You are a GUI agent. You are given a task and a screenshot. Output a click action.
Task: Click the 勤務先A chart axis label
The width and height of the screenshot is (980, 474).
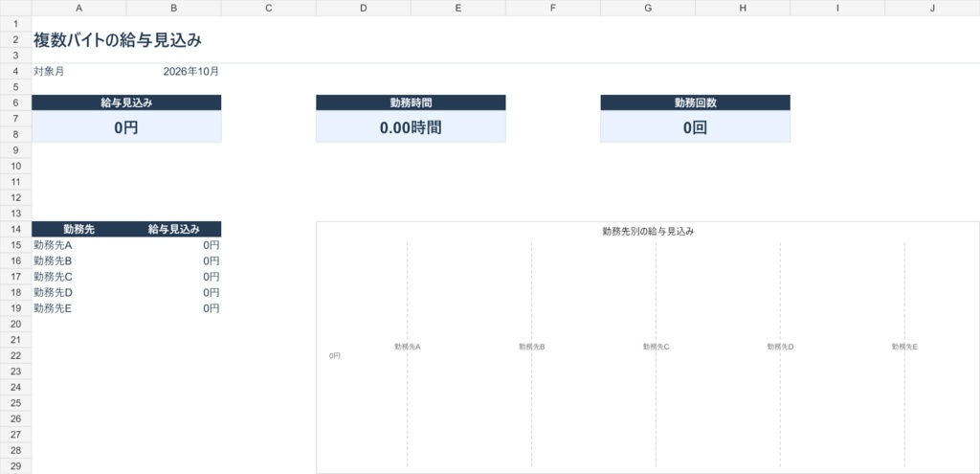tap(408, 347)
